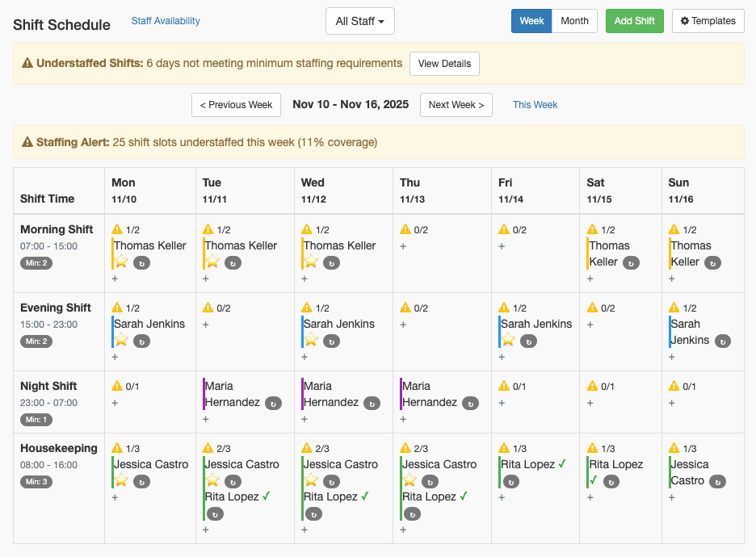Click View Details for understaffed shifts
756x557 pixels.
tap(444, 64)
